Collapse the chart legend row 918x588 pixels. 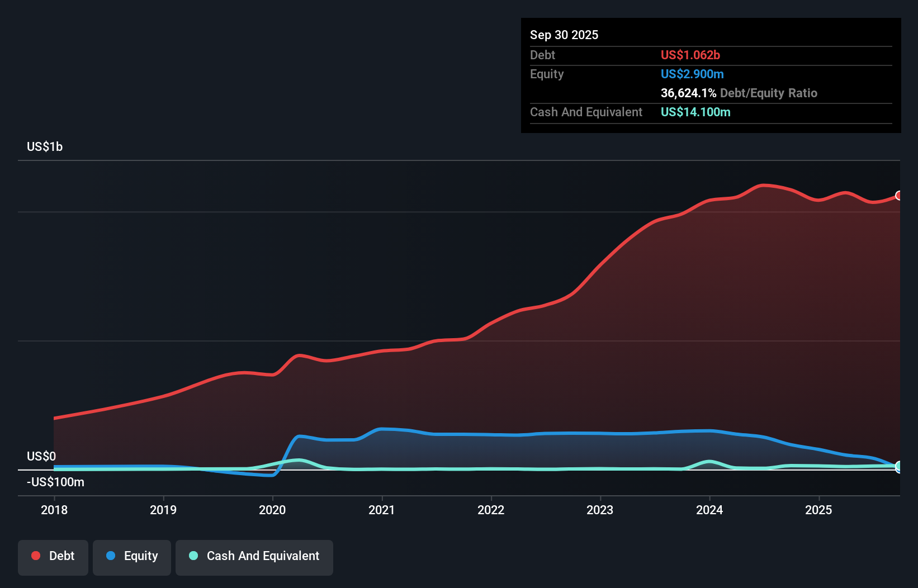pos(173,556)
